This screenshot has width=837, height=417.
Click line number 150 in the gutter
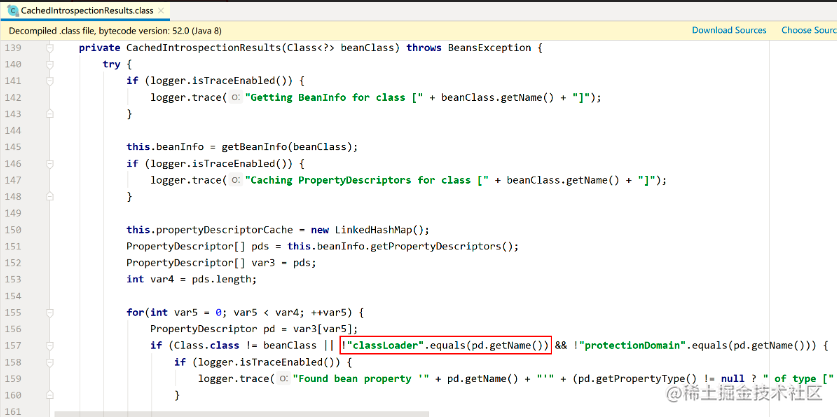[12, 230]
